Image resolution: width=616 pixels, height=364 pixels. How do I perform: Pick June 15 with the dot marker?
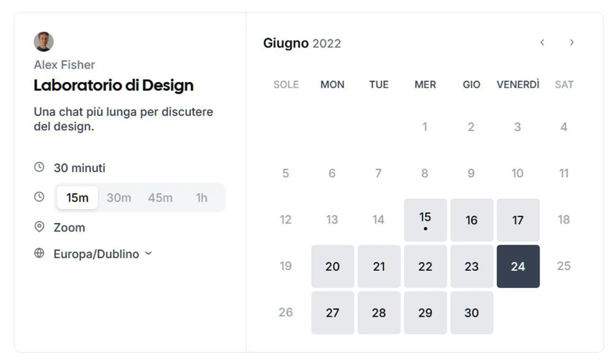tap(425, 220)
